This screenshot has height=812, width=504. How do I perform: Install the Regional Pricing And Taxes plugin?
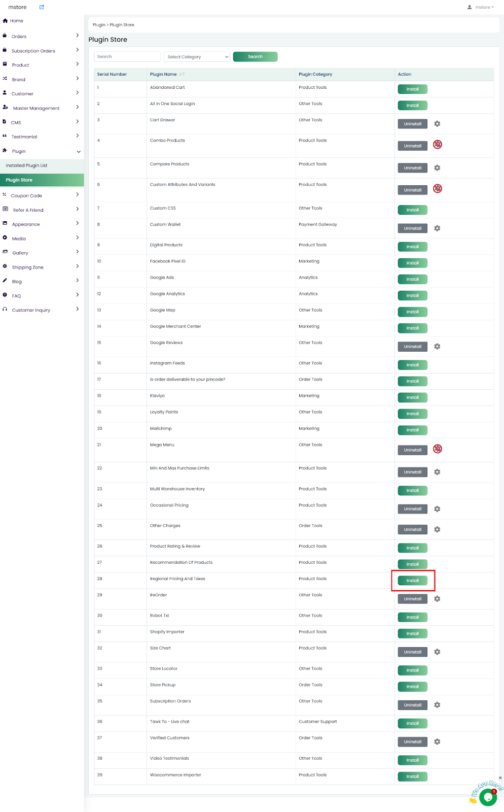coord(412,581)
